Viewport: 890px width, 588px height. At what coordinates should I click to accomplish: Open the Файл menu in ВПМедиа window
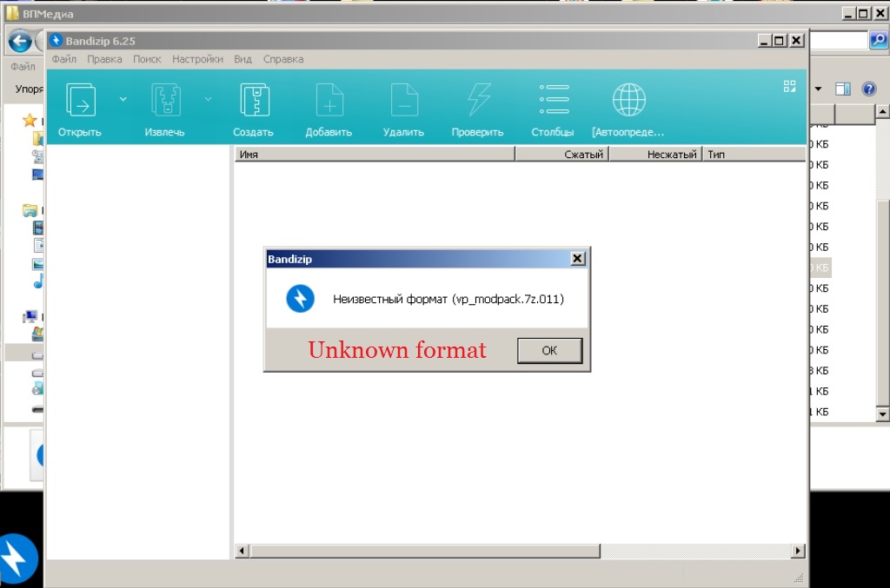click(23, 66)
